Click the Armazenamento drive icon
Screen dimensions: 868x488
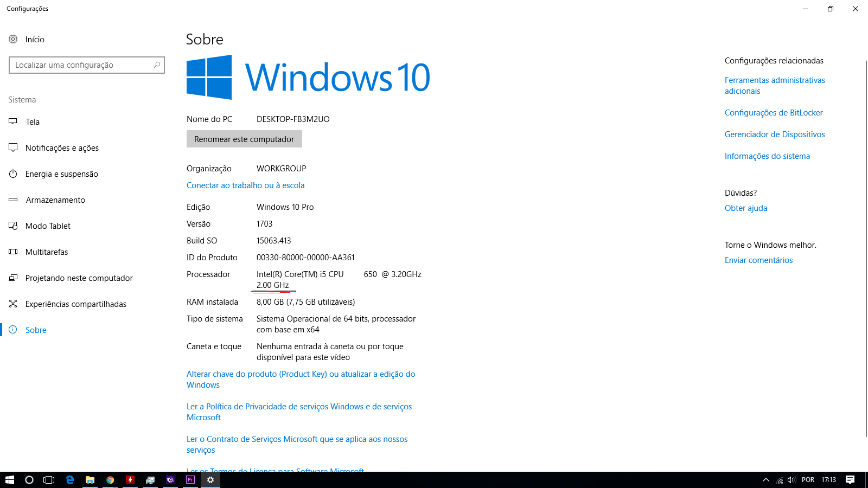(x=13, y=200)
